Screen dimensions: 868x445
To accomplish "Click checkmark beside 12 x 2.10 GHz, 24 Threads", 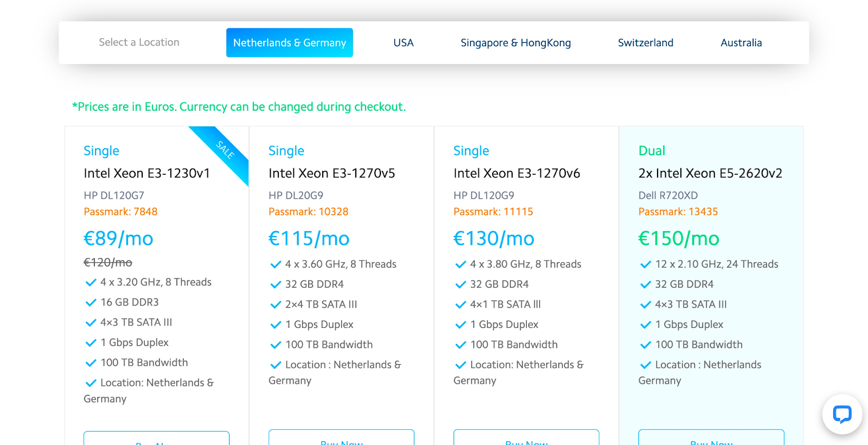I will 646,264.
